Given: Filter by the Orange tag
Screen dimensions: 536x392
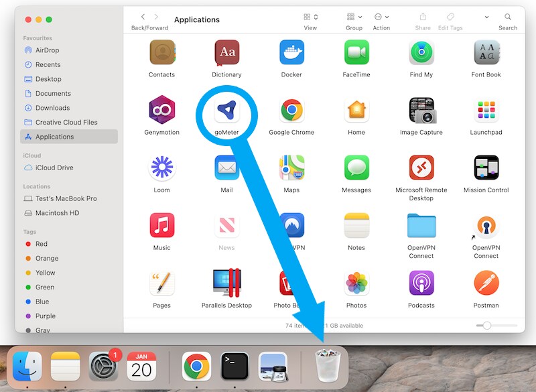Looking at the screenshot, I should click(x=69, y=258).
